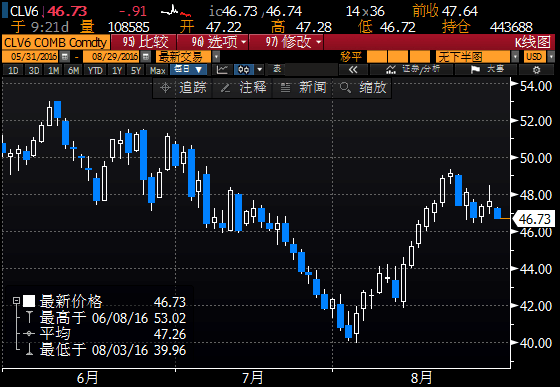The width and height of the screenshot is (560, 387).
Task: Switch to line chart view
Action: coord(222,70)
